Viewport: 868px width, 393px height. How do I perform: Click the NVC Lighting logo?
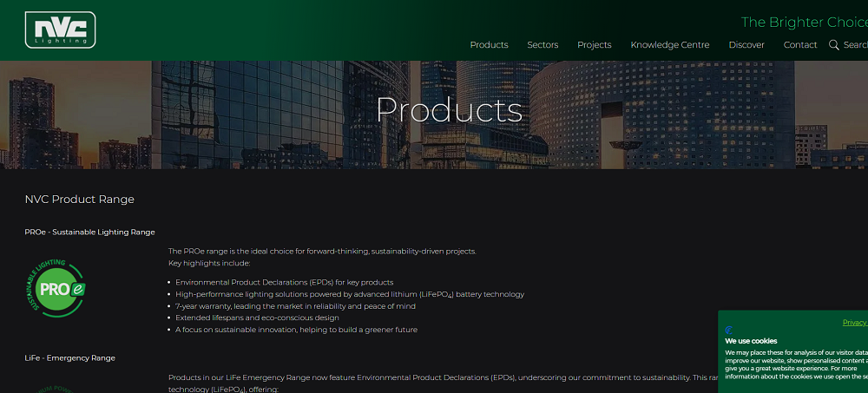pos(61,29)
